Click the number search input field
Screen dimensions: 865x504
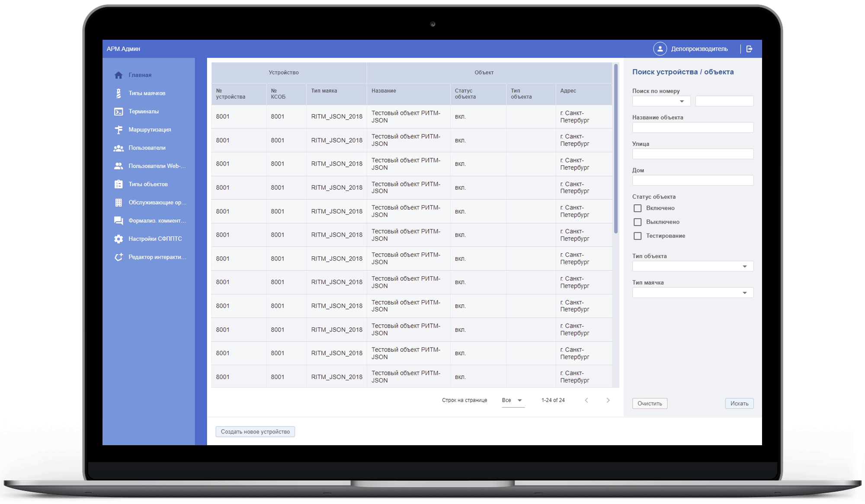click(x=724, y=101)
